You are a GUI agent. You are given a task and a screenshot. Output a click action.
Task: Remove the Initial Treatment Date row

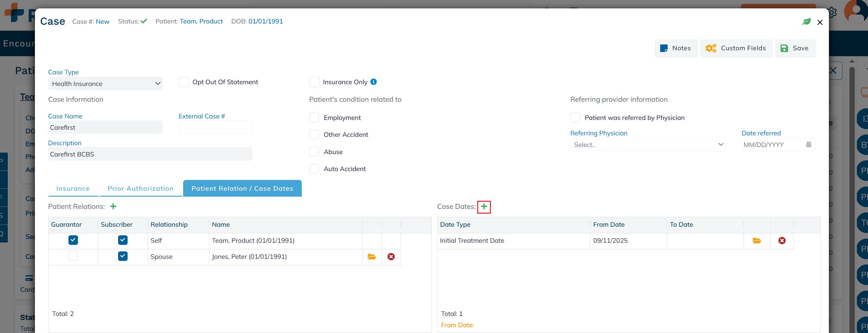click(782, 241)
